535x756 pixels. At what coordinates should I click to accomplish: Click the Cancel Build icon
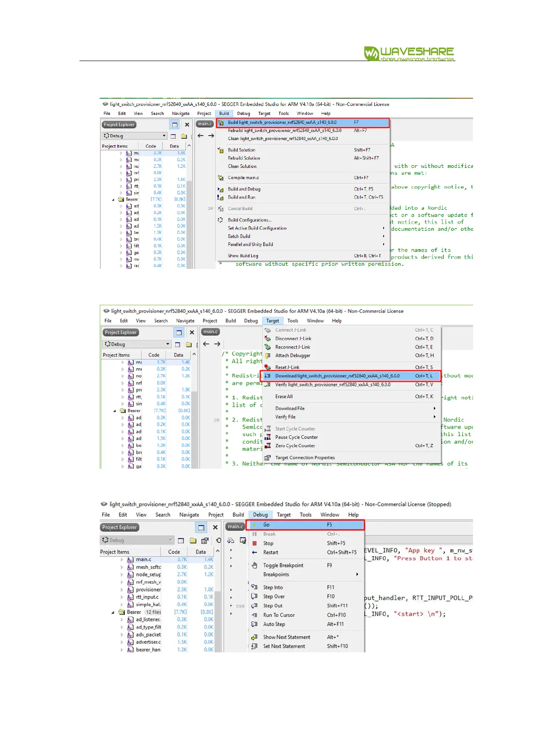coord(221,209)
